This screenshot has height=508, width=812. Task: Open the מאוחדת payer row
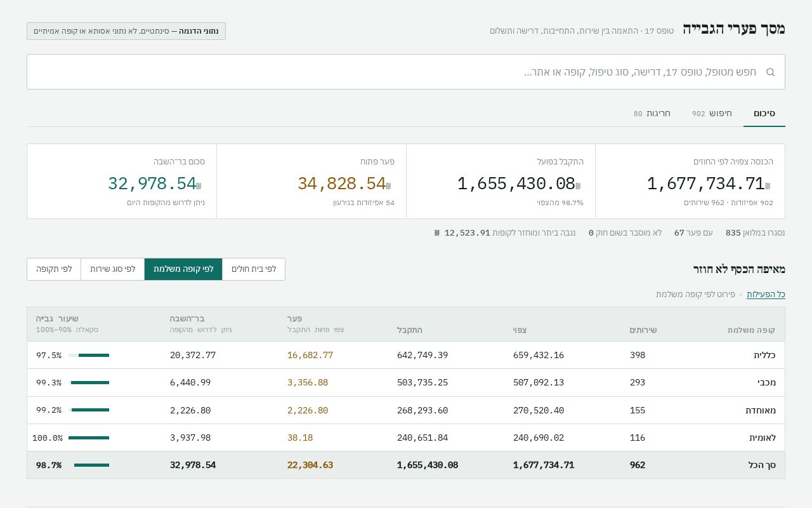(x=406, y=410)
